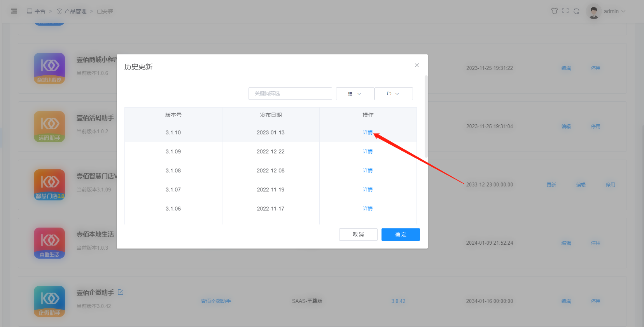The image size is (644, 327).
Task: Click 编辑 for row dated 2033-12-23
Action: tap(581, 184)
